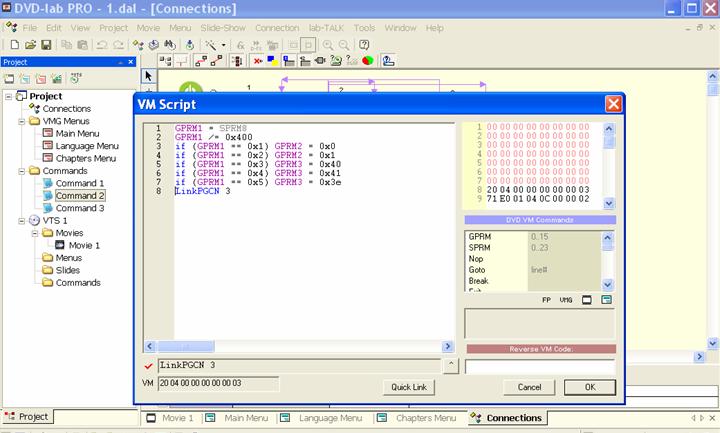Select Command 3 in project tree
The height and width of the screenshot is (433, 720).
click(x=80, y=208)
